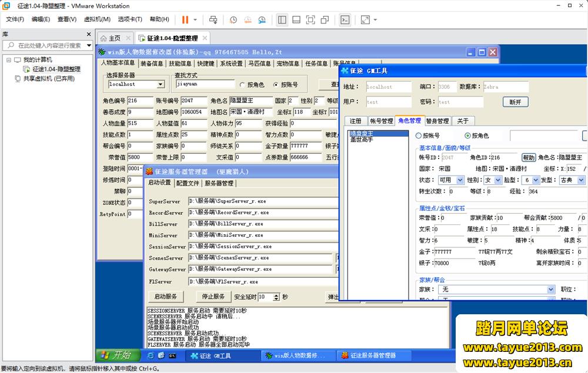Open the 技能信息 tab in data editor
Viewport: 588px width, 373px height.
point(180,63)
